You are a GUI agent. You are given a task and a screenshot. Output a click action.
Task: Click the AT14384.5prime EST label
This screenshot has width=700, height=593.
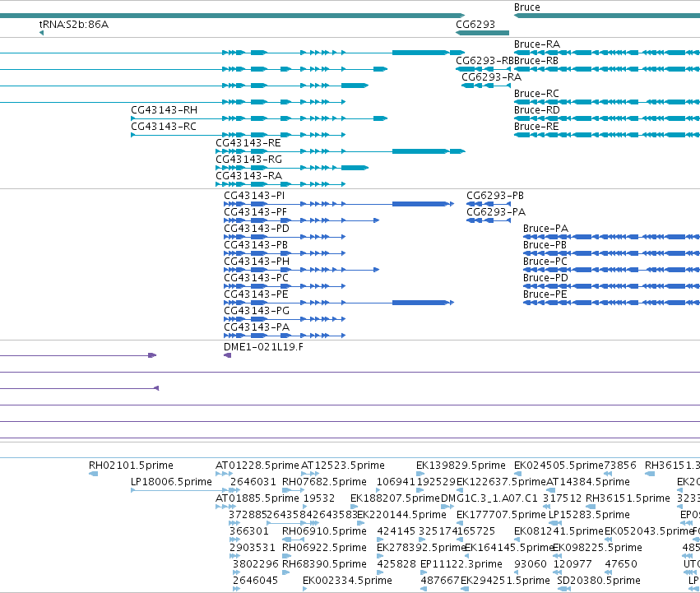pos(588,482)
